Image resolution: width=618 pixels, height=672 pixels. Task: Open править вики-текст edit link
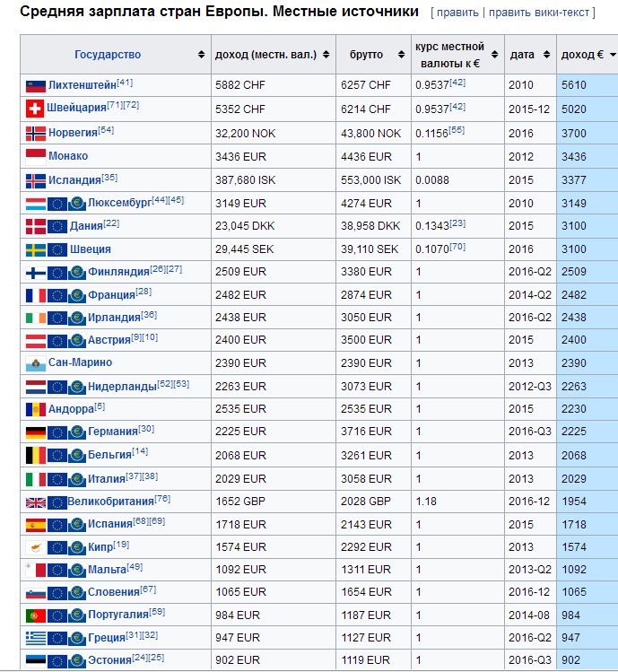click(x=539, y=13)
